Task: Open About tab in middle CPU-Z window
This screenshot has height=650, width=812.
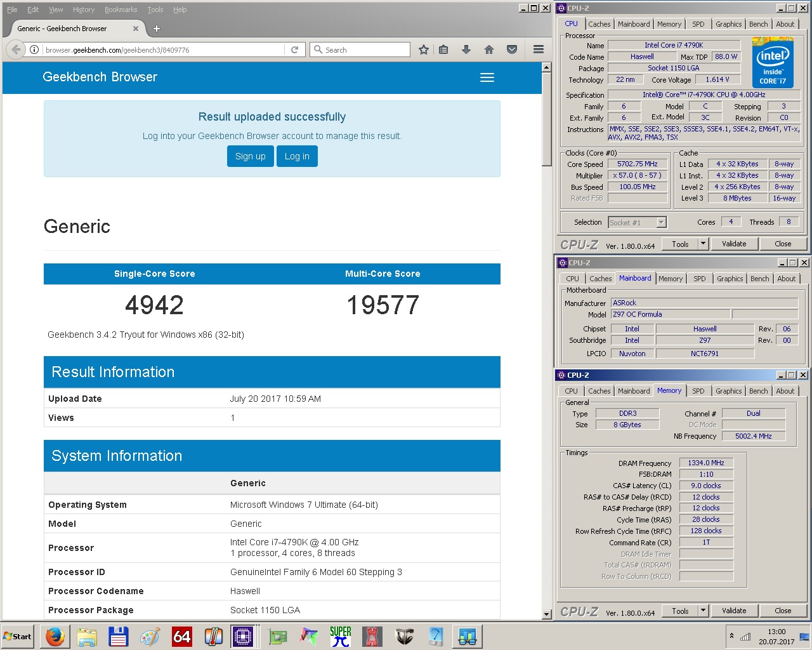Action: tap(787, 279)
